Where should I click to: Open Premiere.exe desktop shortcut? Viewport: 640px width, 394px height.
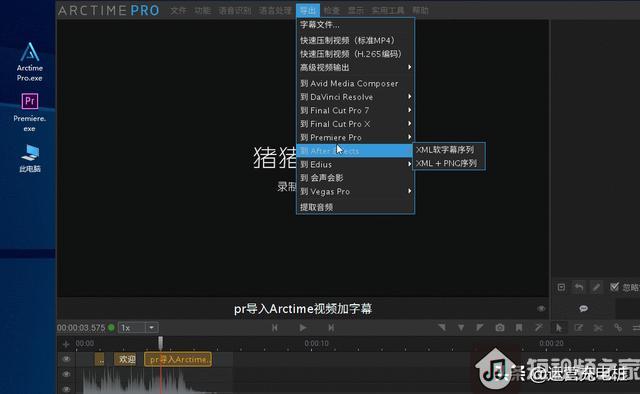(29, 112)
